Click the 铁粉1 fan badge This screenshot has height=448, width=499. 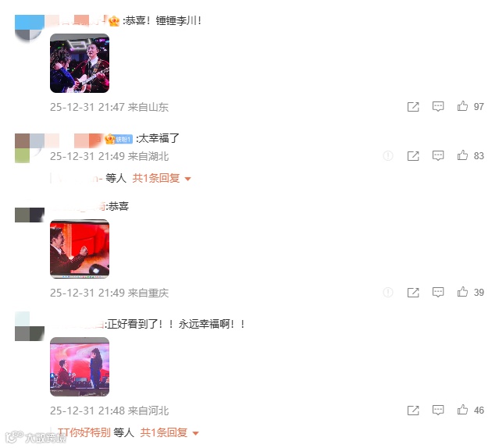(123, 139)
